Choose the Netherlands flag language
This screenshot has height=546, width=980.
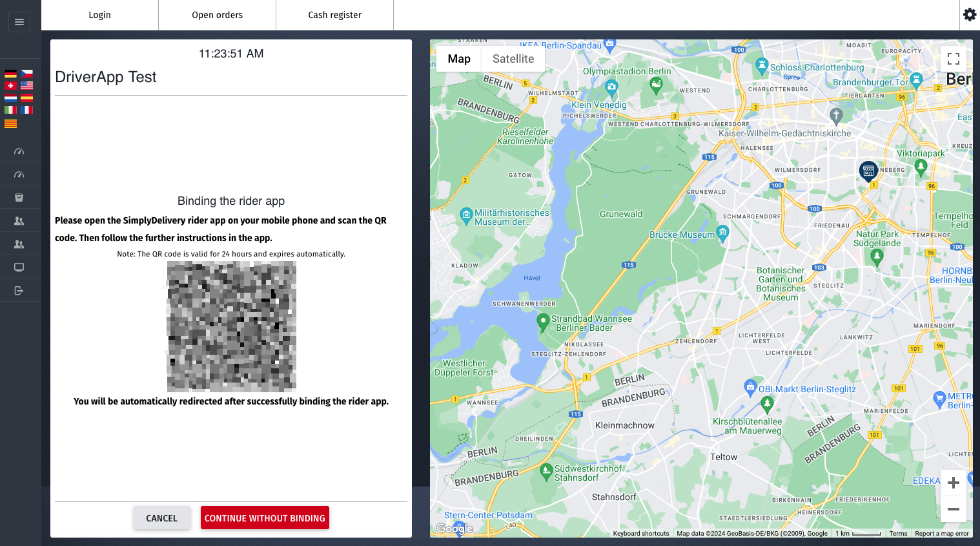[10, 98]
